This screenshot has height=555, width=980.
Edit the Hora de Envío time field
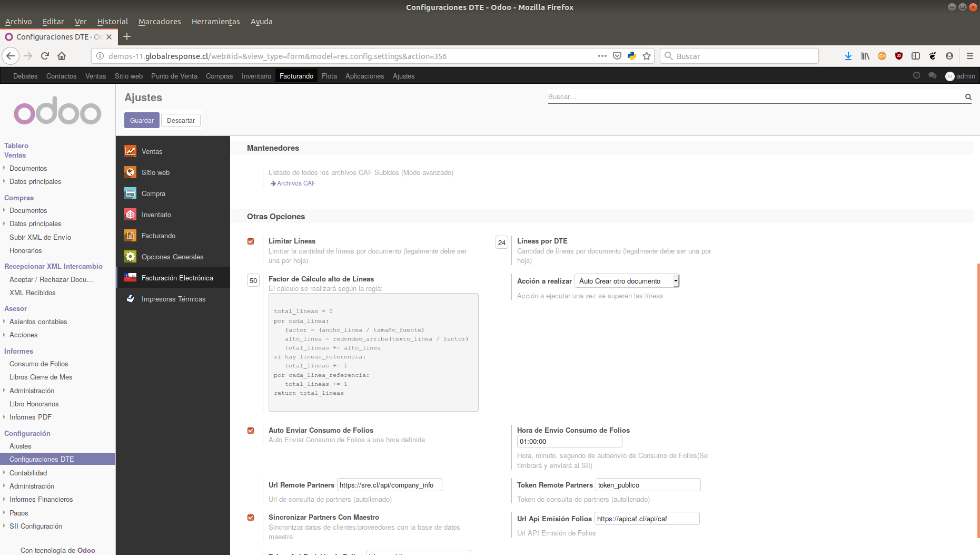point(569,441)
